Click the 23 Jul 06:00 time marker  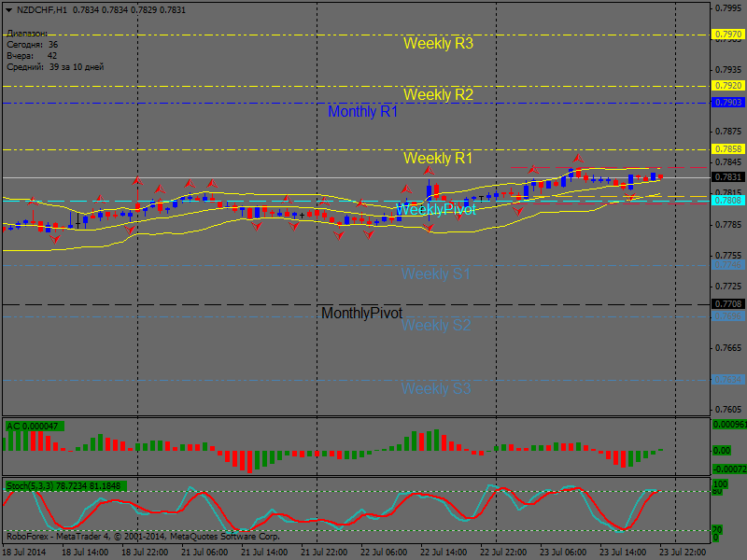(x=563, y=553)
